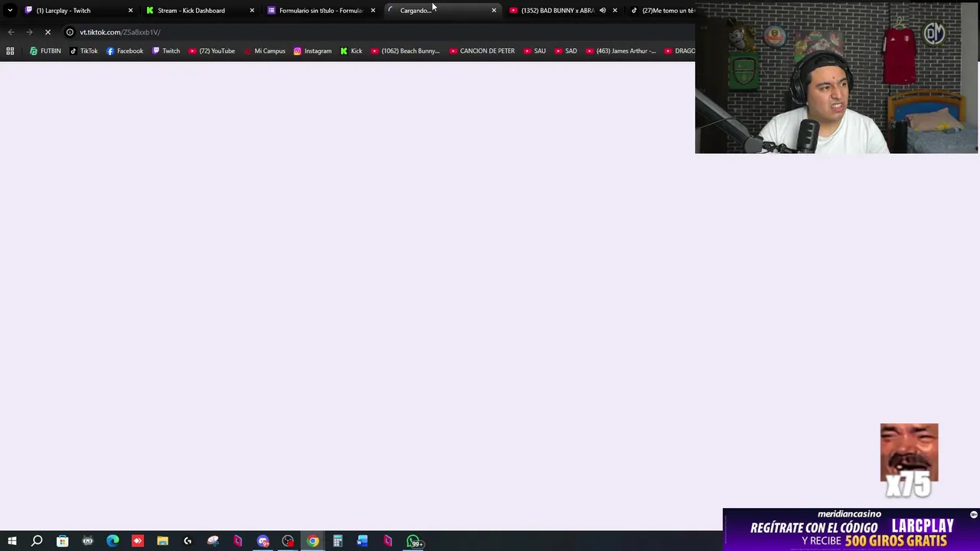
Task: Open the tab search dropdown arrow
Action: (x=10, y=11)
